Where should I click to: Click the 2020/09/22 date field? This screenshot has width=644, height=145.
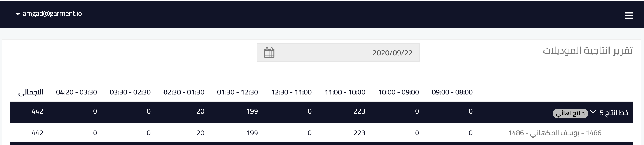(350, 53)
